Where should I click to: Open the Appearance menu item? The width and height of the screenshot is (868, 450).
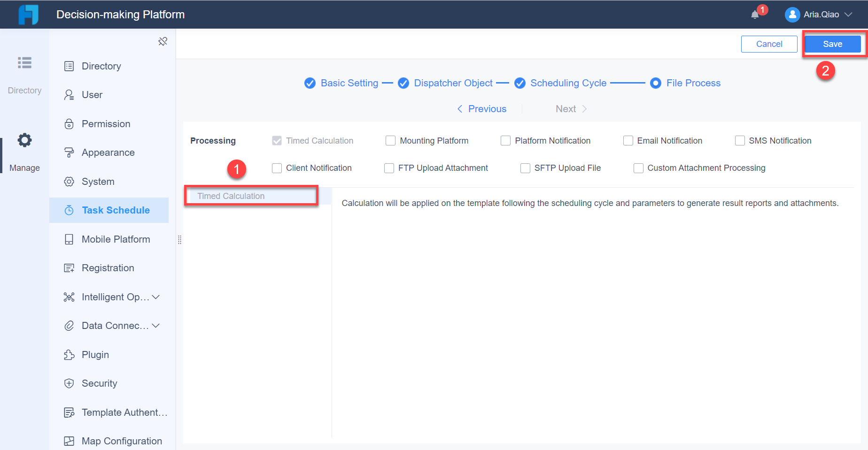pyautogui.click(x=109, y=153)
